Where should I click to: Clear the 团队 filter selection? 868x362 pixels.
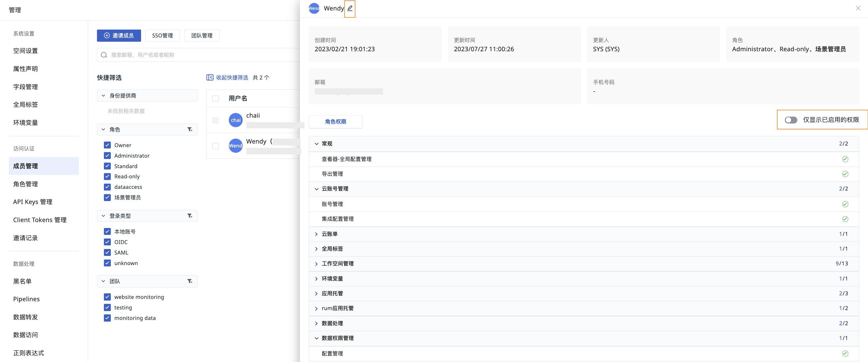click(190, 281)
